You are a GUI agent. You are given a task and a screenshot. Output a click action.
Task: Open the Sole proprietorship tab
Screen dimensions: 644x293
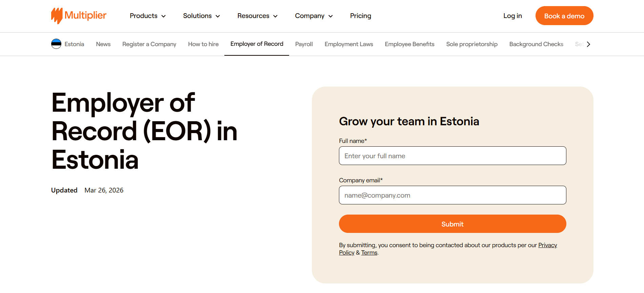click(x=472, y=44)
